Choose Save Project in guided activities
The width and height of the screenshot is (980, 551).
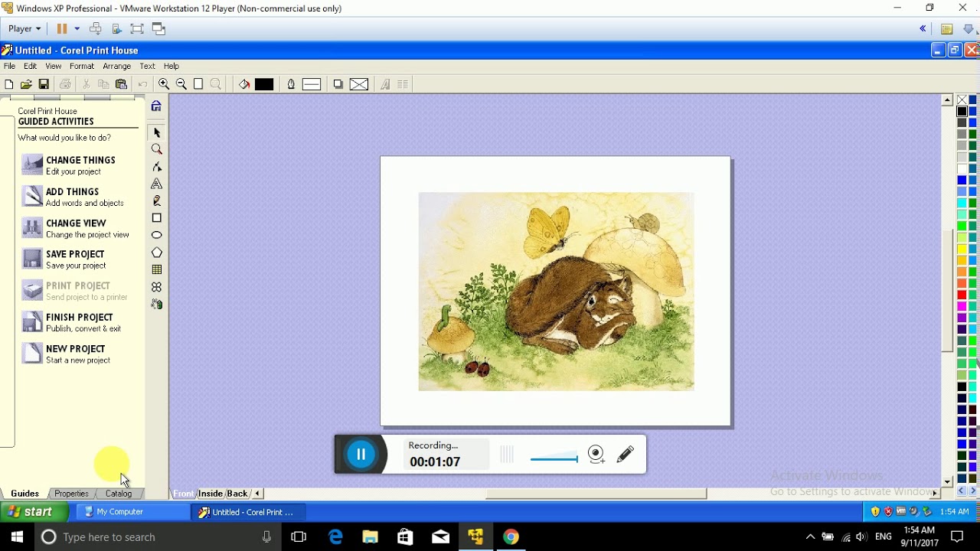(64, 259)
